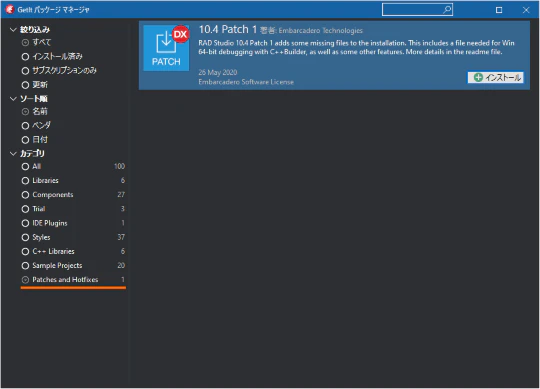Select the すべて filter option
The height and width of the screenshot is (389, 540).
pos(36,42)
